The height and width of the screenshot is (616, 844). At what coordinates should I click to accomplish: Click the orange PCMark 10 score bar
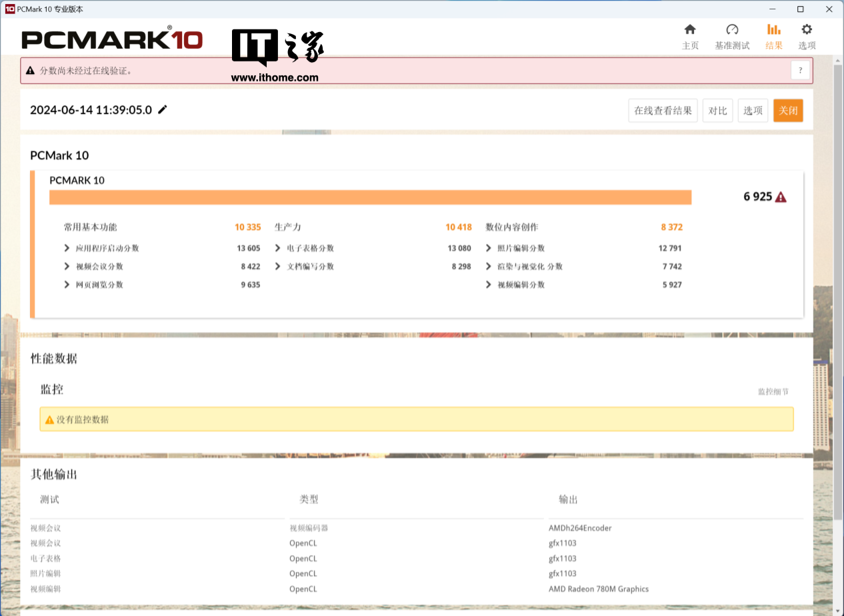(x=370, y=197)
